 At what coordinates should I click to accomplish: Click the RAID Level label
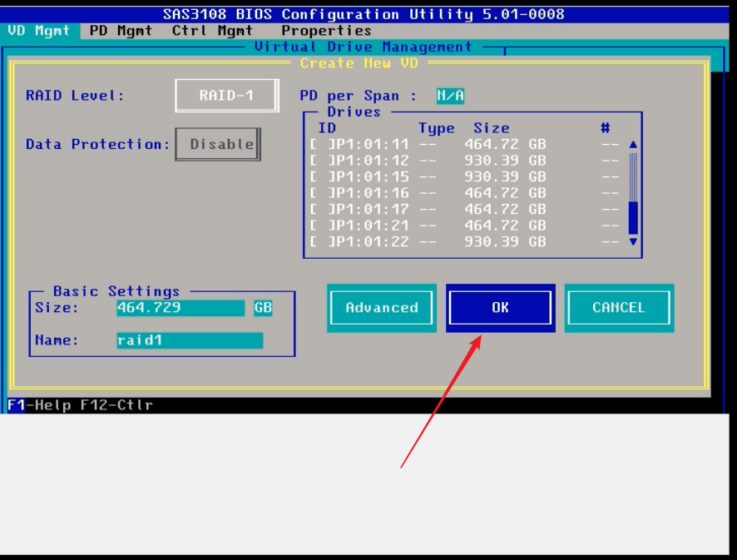[x=75, y=96]
